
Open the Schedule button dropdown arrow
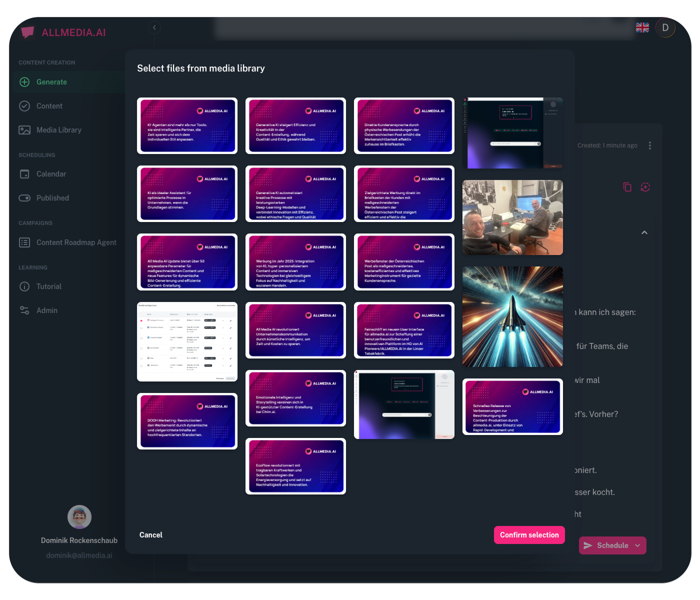click(x=637, y=545)
